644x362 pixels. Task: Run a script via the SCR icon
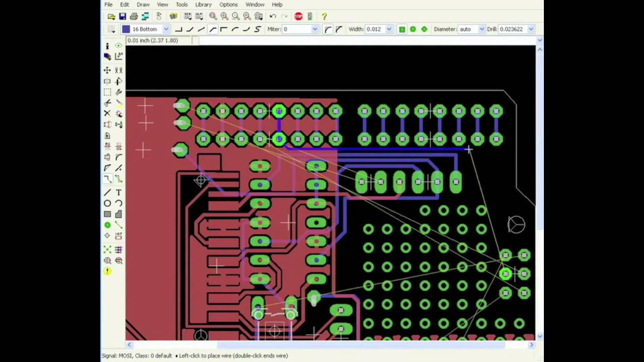[188, 17]
